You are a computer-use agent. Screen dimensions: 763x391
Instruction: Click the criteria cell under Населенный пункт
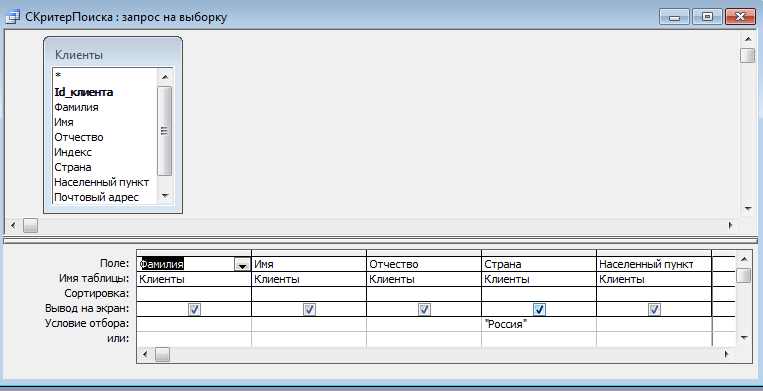point(654,324)
